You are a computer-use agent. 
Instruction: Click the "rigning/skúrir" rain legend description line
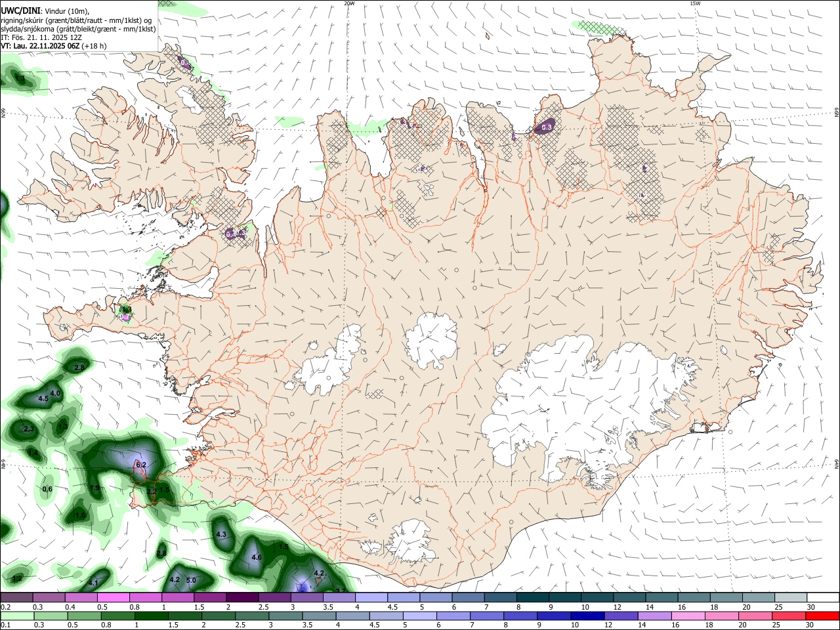coord(76,20)
